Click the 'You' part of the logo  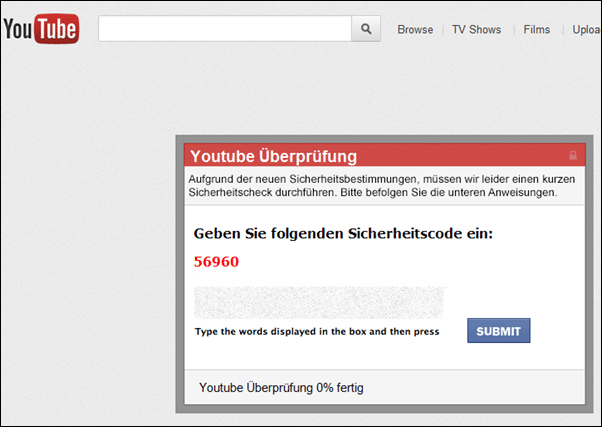[x=17, y=29]
